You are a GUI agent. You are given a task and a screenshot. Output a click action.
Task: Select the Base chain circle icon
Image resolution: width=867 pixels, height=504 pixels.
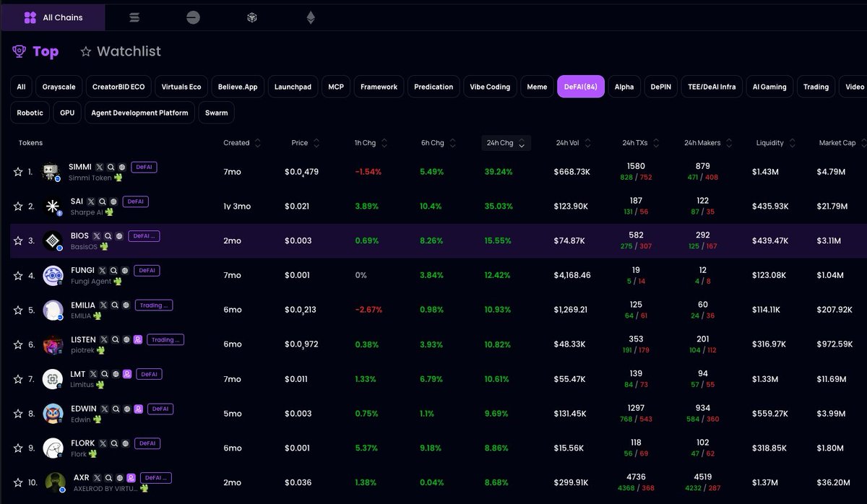[x=193, y=17]
